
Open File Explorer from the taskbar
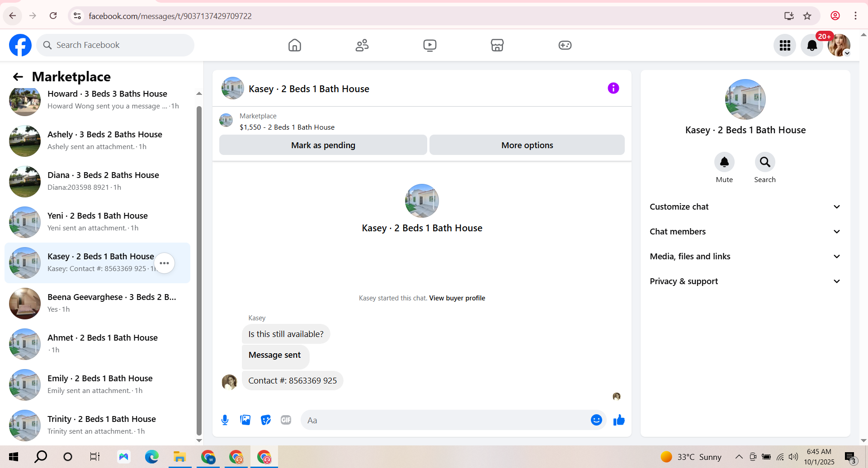click(x=179, y=457)
